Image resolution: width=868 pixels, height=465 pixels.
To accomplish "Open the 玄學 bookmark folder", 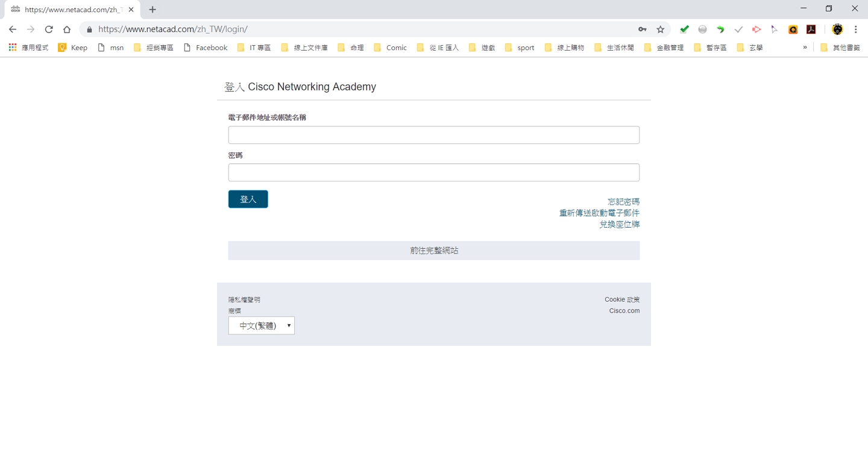I will coord(750,48).
